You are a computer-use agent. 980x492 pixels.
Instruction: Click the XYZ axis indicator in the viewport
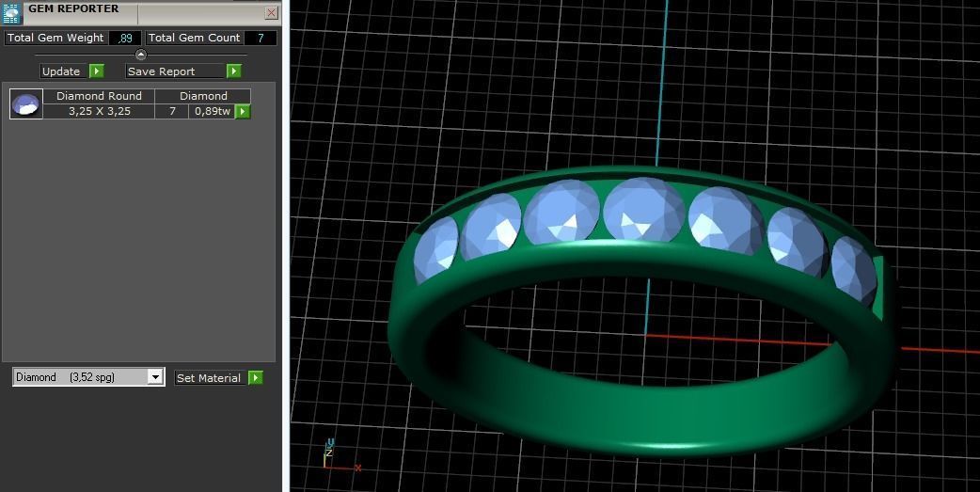(x=340, y=455)
